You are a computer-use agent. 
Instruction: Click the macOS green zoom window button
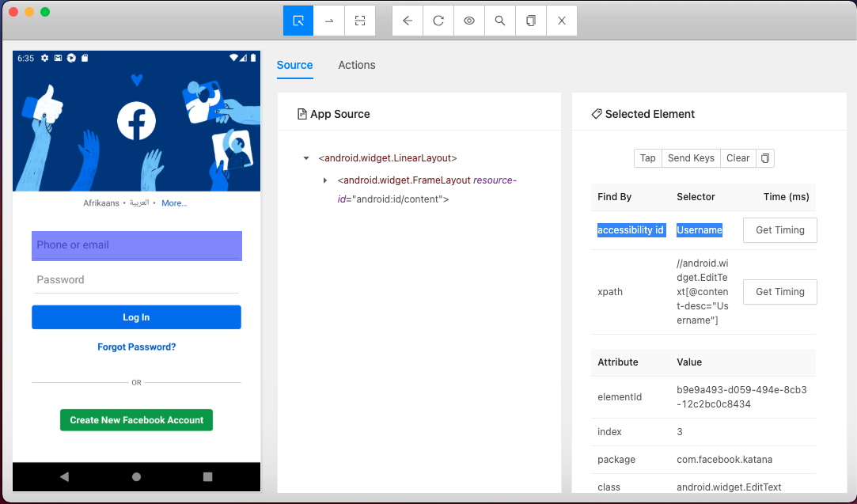point(45,12)
